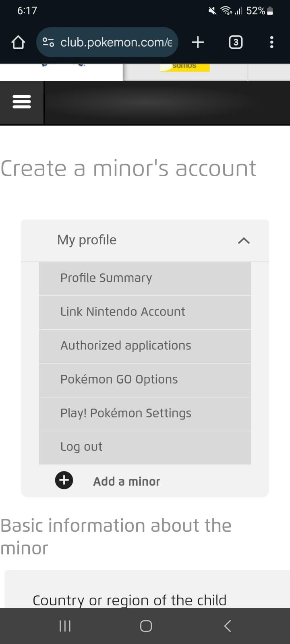The image size is (290, 644).
Task: Open Profile Summary menu item
Action: click(x=106, y=278)
